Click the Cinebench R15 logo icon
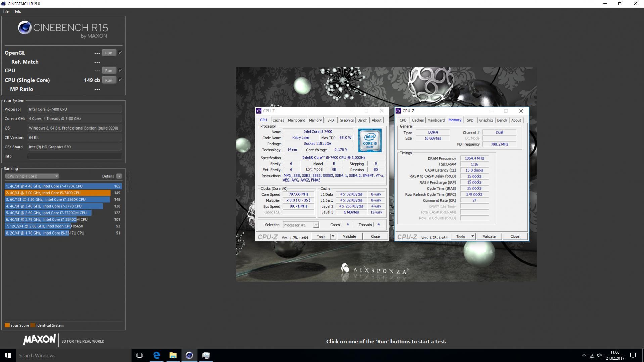The width and height of the screenshot is (644, 362). [25, 28]
